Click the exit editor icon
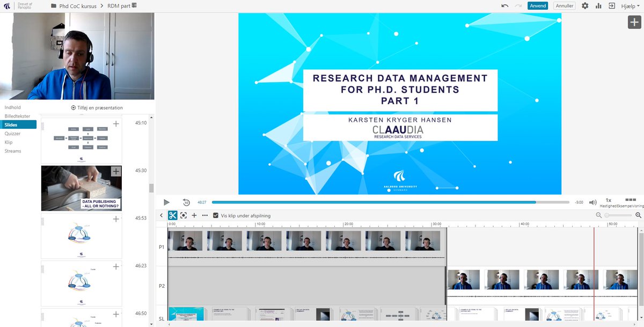644x327 pixels. [611, 5]
